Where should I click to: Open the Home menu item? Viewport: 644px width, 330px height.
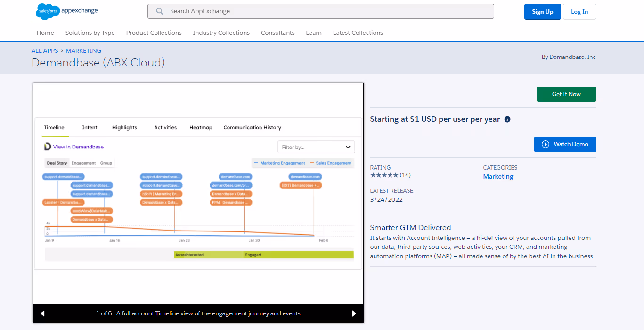[45, 33]
